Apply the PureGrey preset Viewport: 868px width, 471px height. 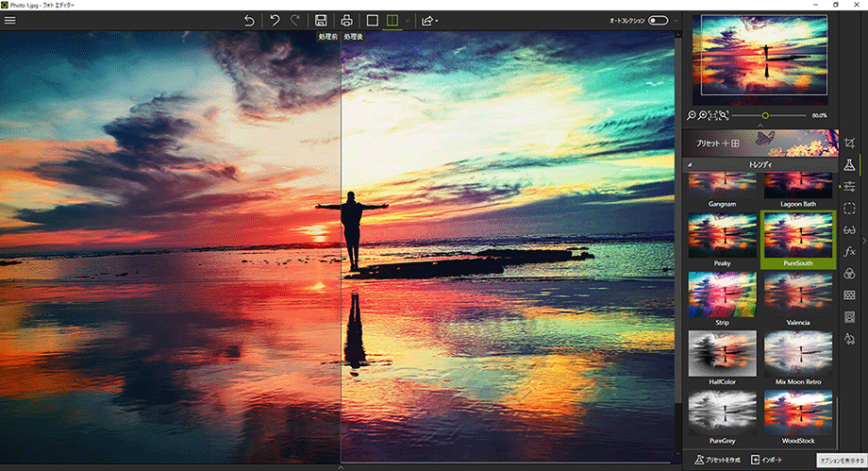(722, 417)
